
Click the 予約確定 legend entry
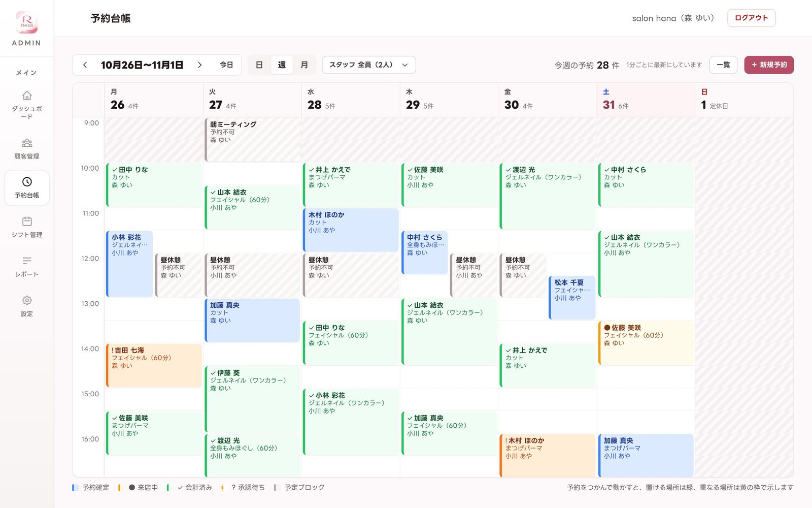pos(91,488)
